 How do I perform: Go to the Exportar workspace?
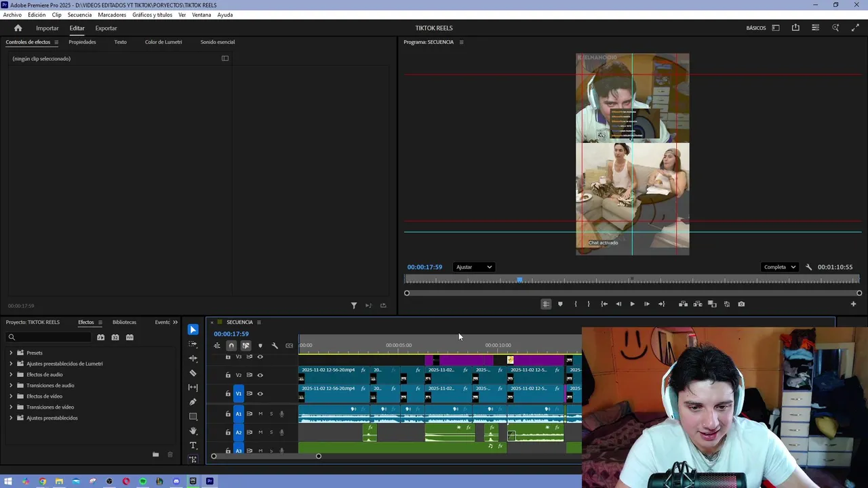tap(106, 28)
